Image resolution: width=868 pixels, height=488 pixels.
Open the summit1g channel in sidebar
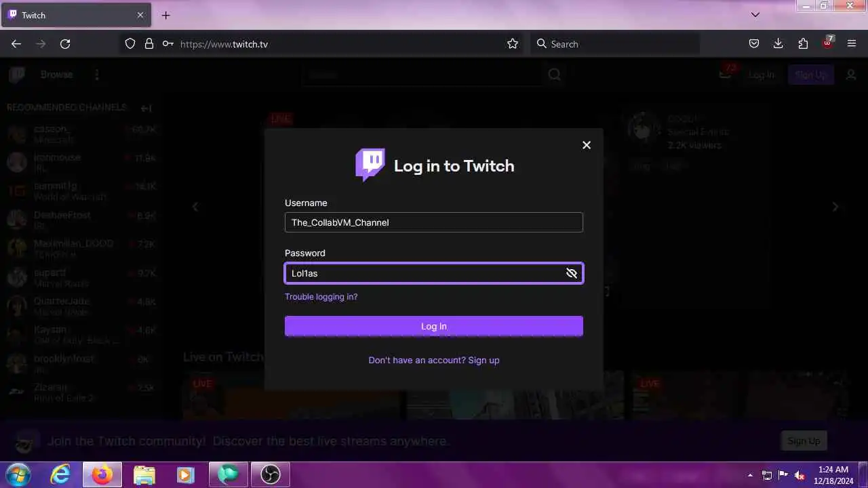point(81,190)
